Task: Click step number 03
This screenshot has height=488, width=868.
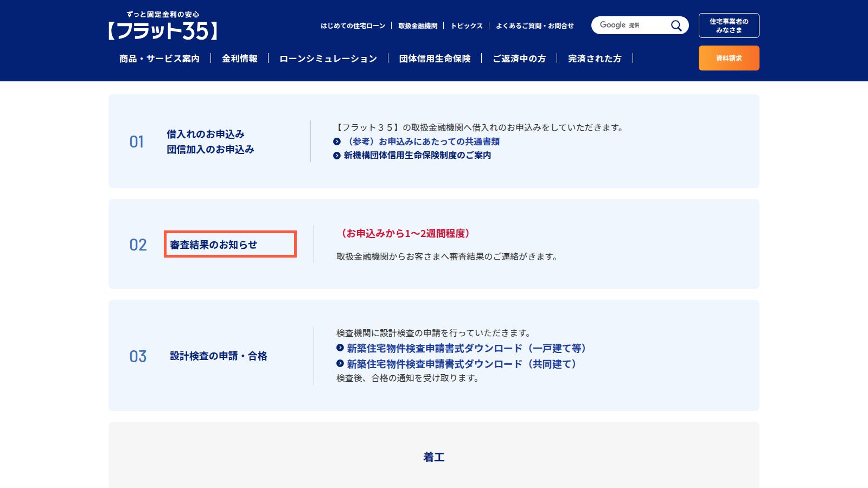Action: 138,356
